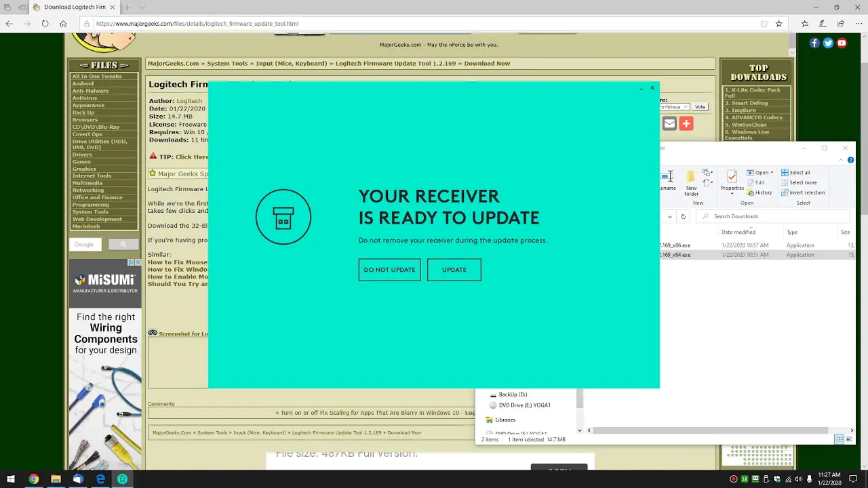The height and width of the screenshot is (488, 868).
Task: Select the Drivers category in the FILES sidebar
Action: [x=82, y=155]
